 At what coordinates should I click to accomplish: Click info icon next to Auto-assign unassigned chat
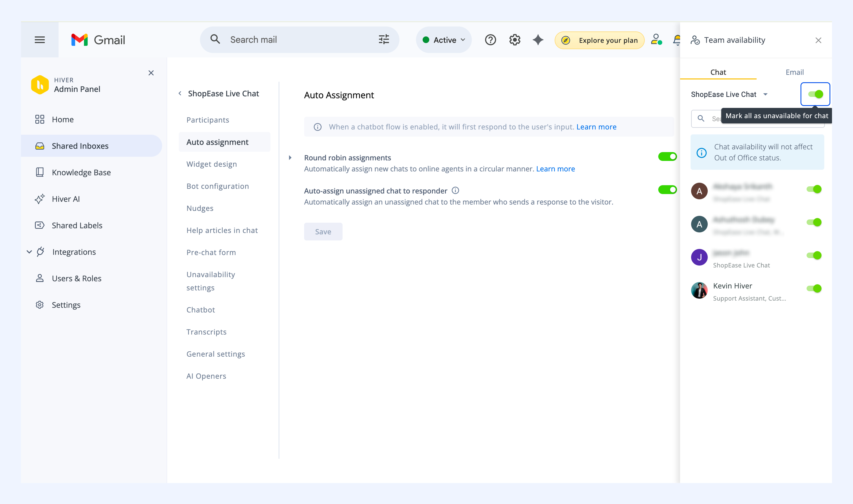point(456,190)
